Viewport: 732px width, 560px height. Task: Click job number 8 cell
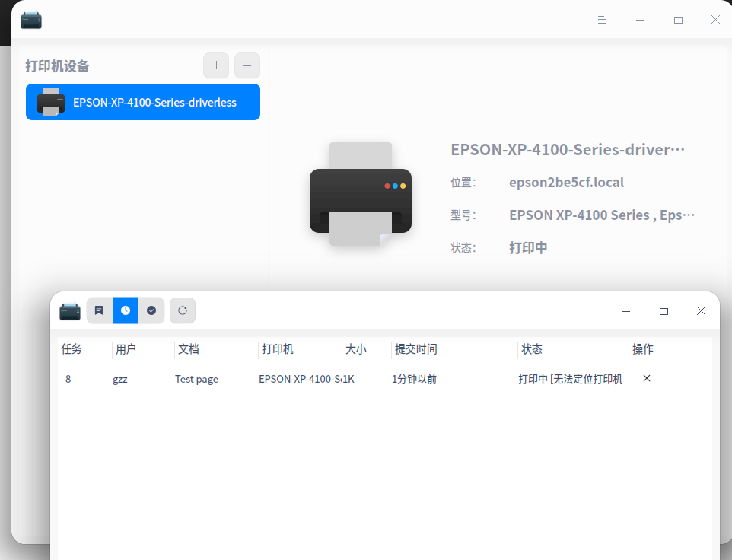coord(68,379)
